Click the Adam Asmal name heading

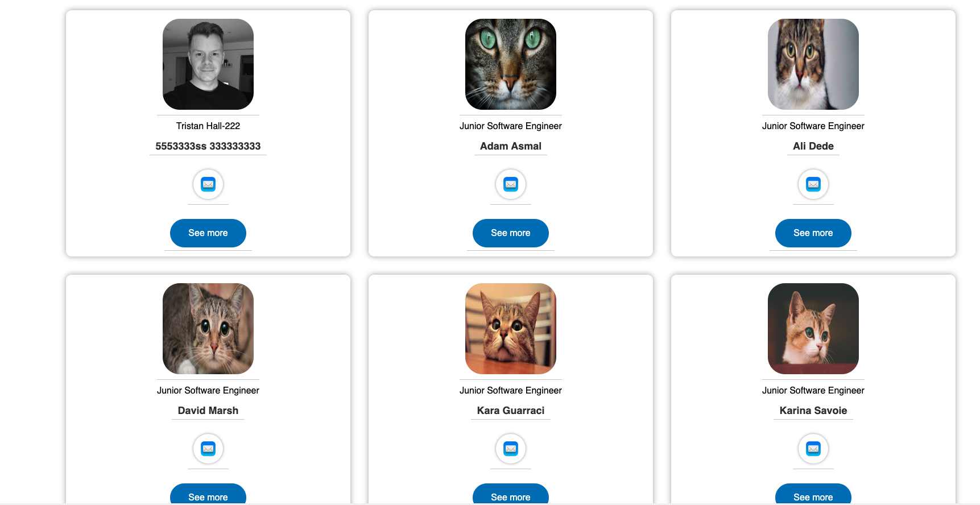tap(511, 146)
